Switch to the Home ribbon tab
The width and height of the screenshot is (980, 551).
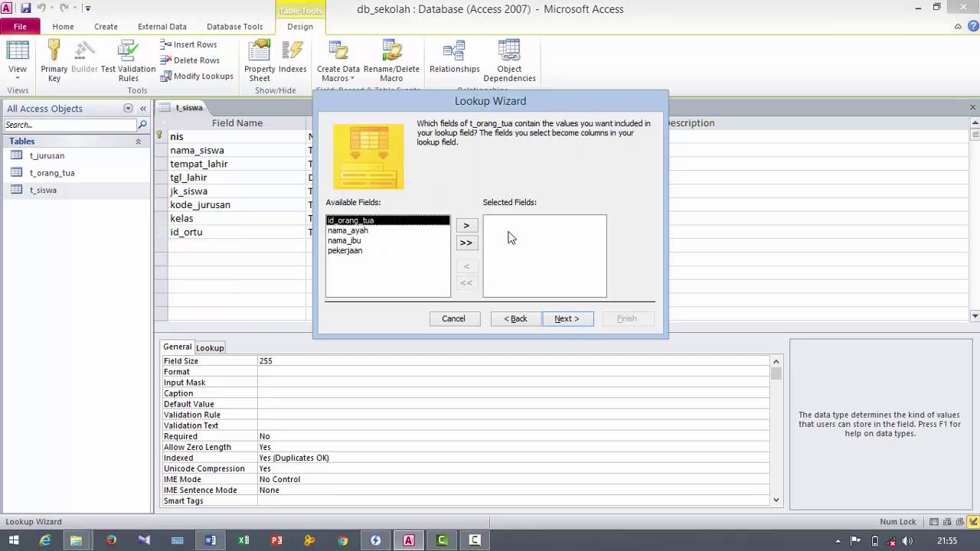[63, 26]
